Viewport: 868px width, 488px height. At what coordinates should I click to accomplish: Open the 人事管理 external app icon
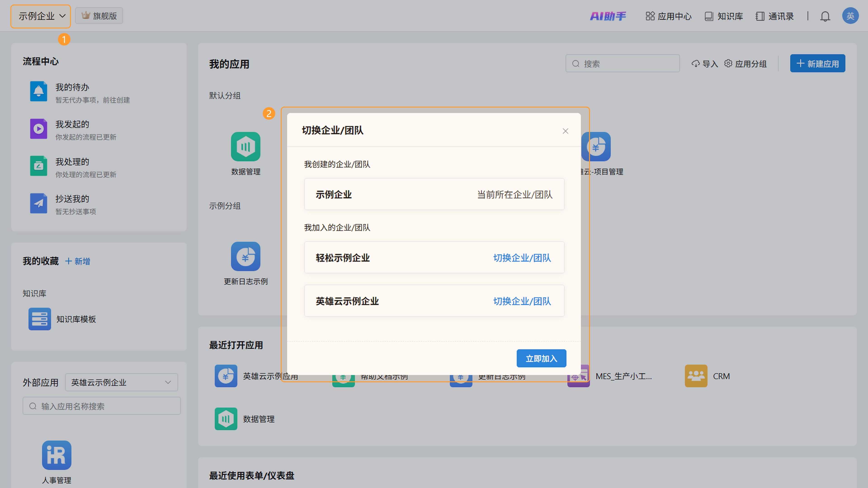tap(57, 455)
